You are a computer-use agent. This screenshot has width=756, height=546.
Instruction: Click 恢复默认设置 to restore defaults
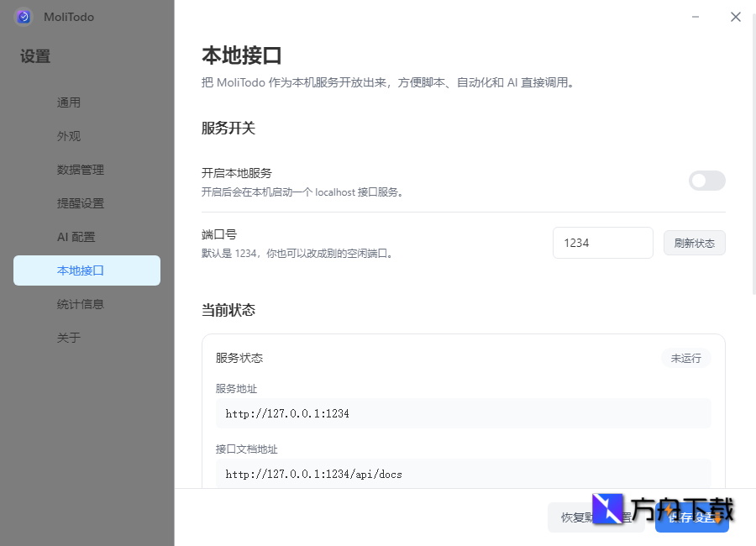coord(596,517)
